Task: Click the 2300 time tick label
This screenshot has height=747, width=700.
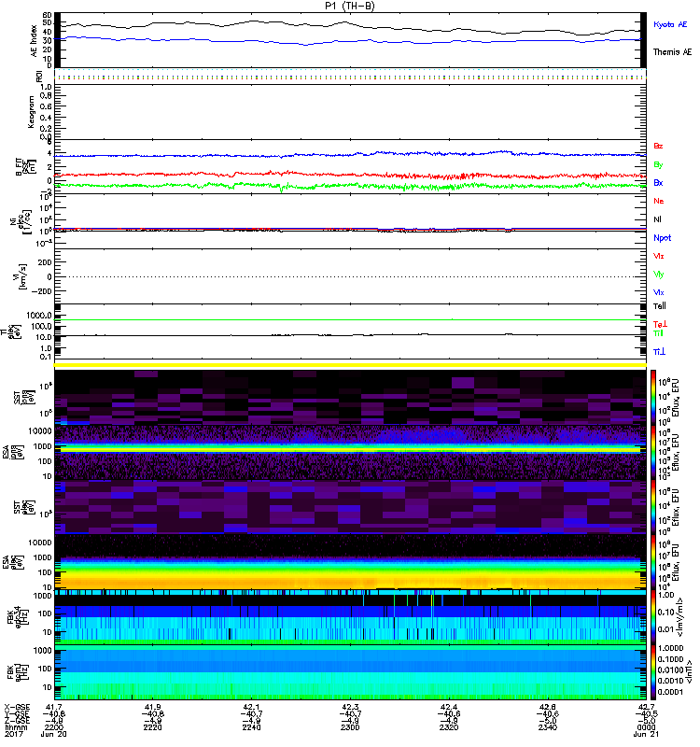Action: [350, 727]
